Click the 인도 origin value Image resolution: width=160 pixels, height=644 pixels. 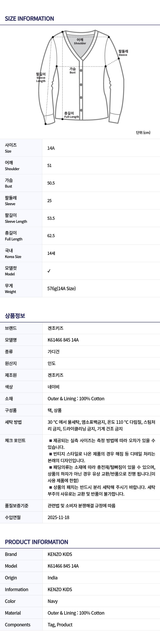click(52, 363)
